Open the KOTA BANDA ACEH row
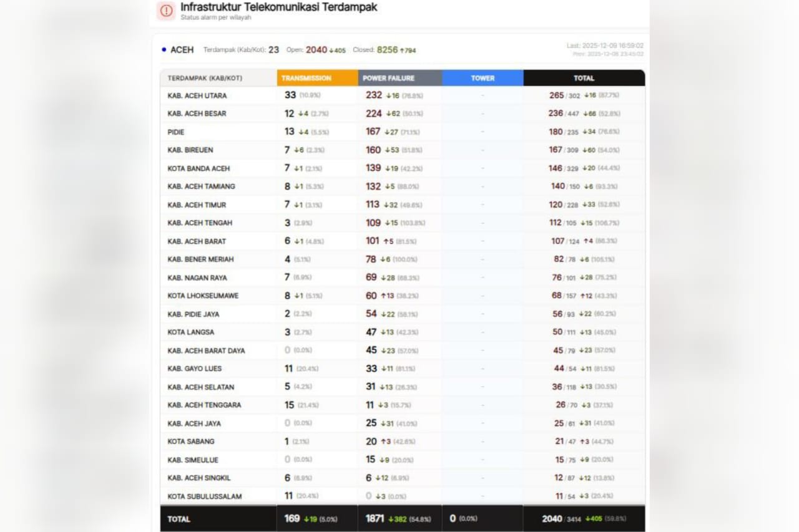Image resolution: width=799 pixels, height=532 pixels. coord(199,168)
